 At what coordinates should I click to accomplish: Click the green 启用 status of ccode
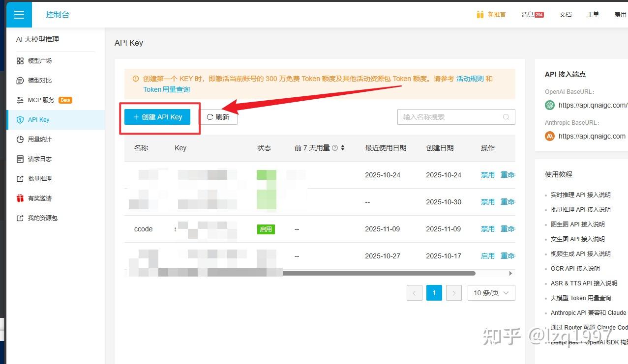pos(266,229)
